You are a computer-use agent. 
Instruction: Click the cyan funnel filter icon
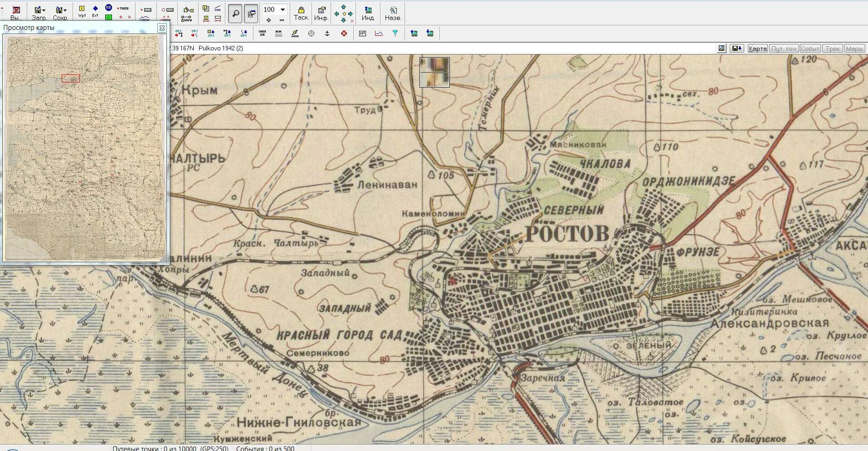tap(395, 33)
